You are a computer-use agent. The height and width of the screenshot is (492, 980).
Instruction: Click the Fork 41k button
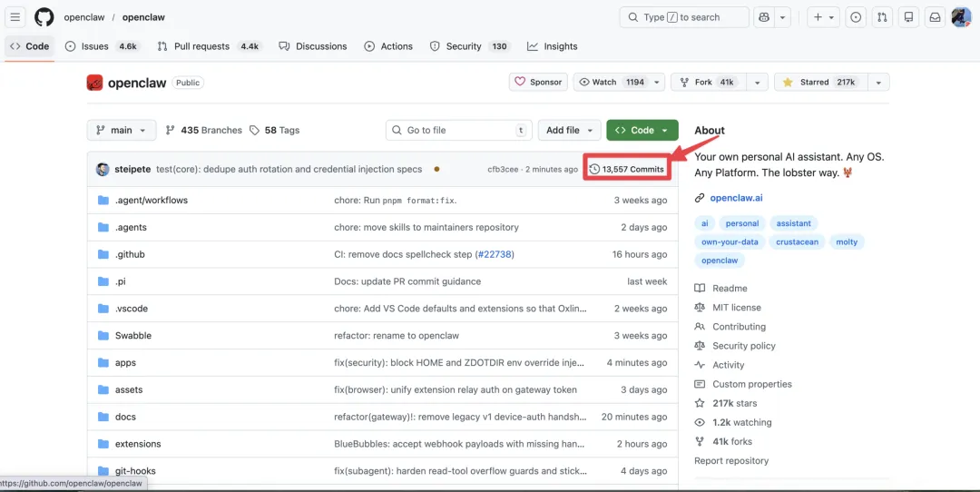[x=710, y=83]
